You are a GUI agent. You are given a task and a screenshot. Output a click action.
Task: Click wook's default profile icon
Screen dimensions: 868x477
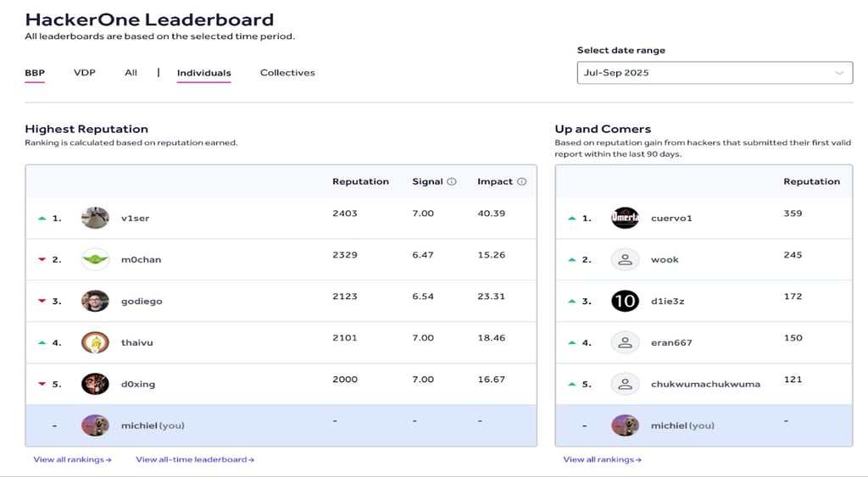click(625, 259)
